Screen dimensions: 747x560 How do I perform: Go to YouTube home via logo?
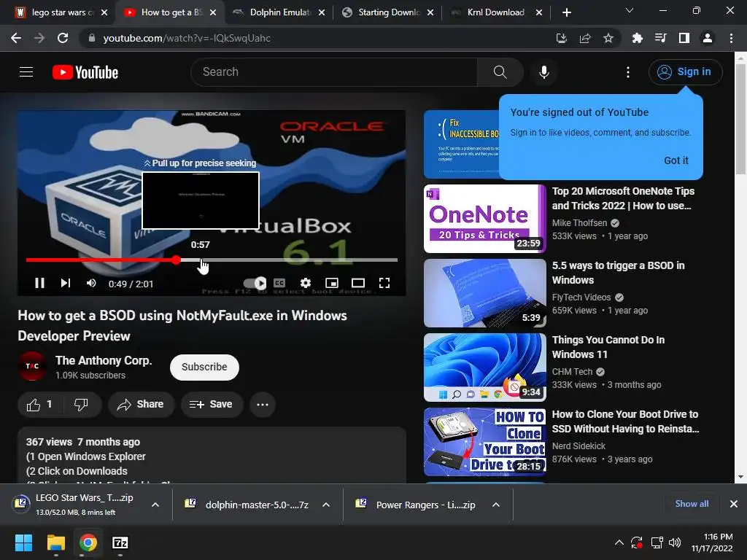85,72
